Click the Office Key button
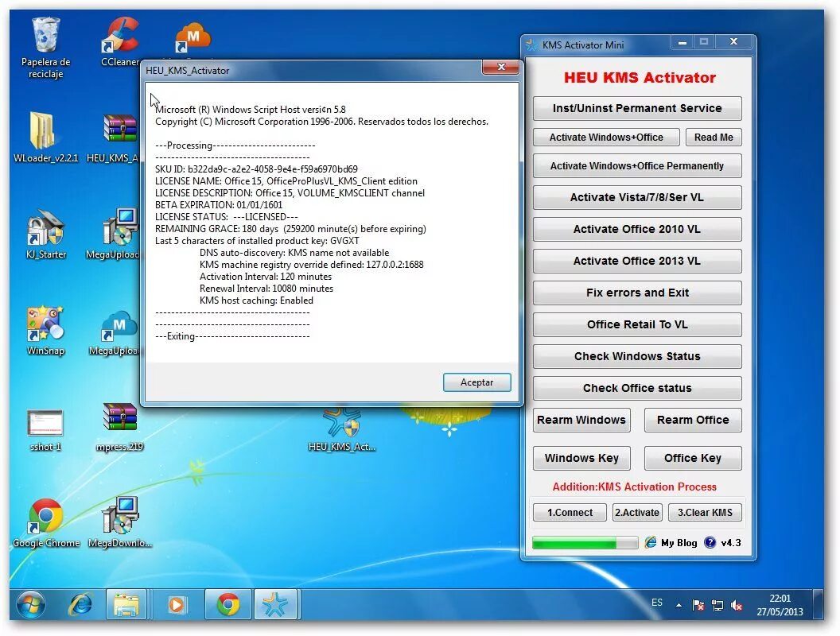 [693, 458]
